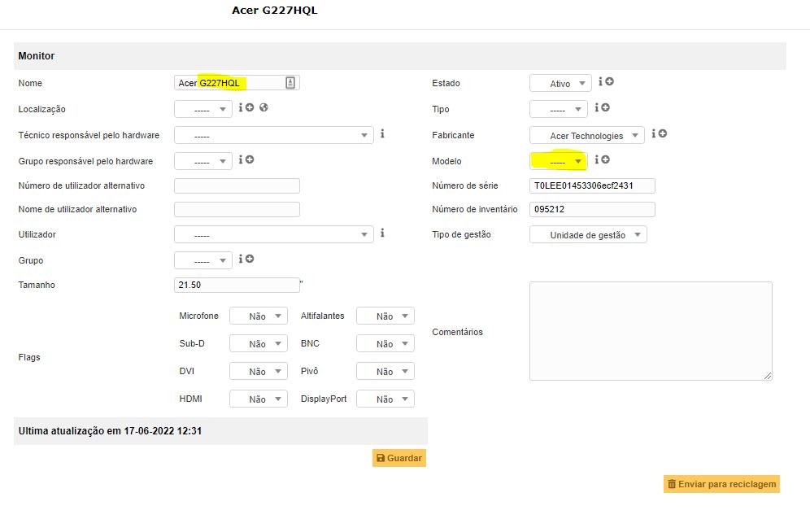Screen dimensions: 810x532
Task: Add a new Modelo with plus icon
Action: [x=605, y=159]
